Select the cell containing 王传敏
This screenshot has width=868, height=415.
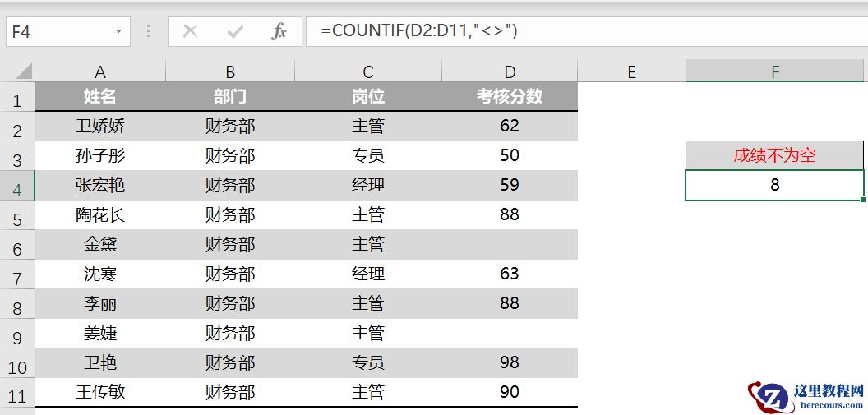tap(100, 392)
